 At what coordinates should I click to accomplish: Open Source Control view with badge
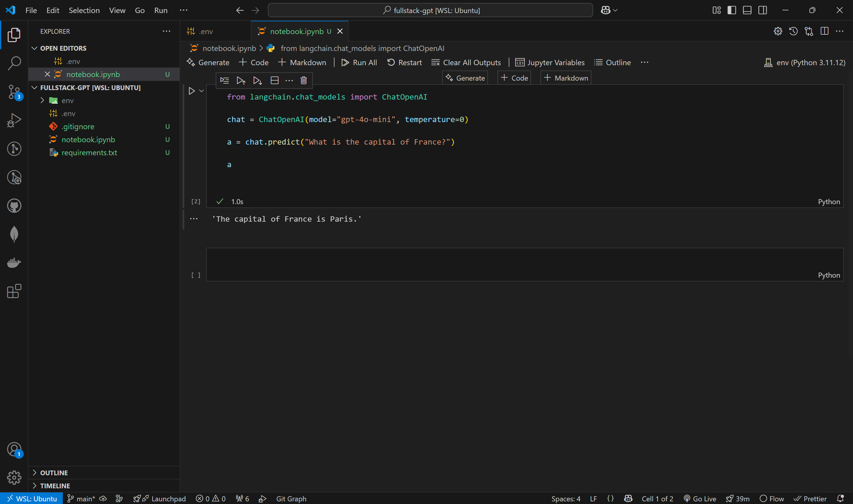[x=14, y=92]
